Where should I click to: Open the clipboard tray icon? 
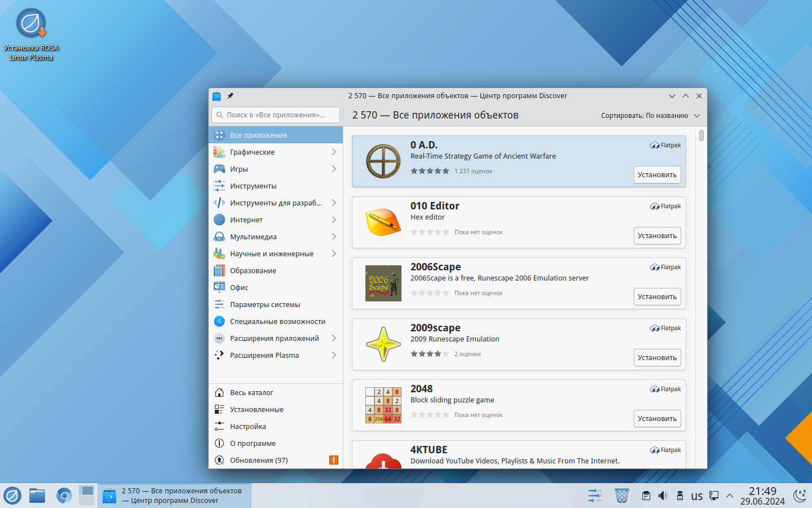(x=646, y=496)
